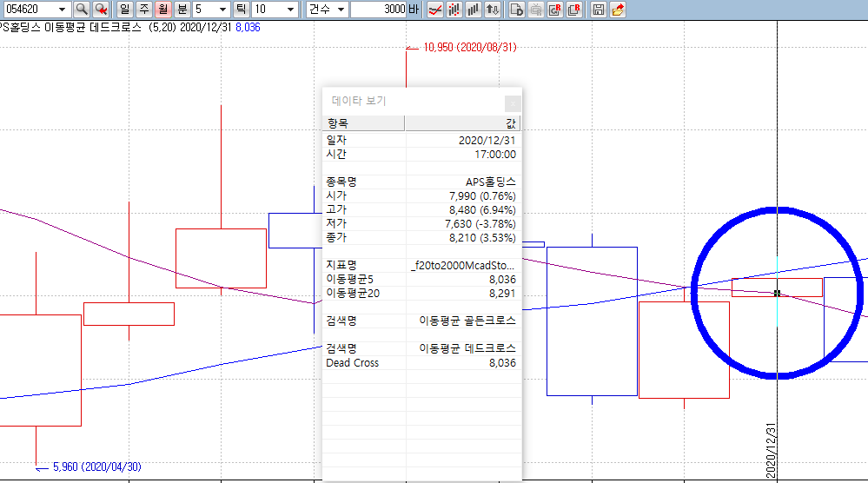The width and height of the screenshot is (868, 483).
Task: Toggle the daily (일) chart period
Action: point(124,10)
